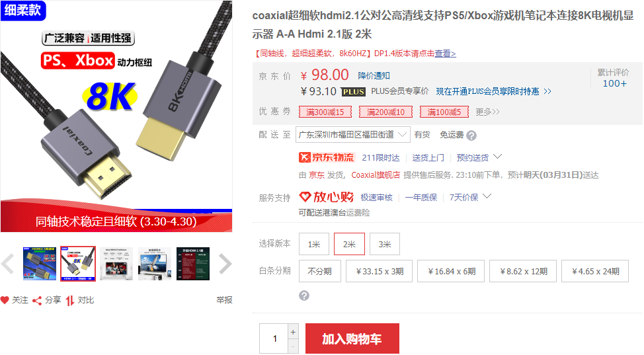644x355 pixels.
Task: Add item with 加入购物车 button
Action: [352, 338]
